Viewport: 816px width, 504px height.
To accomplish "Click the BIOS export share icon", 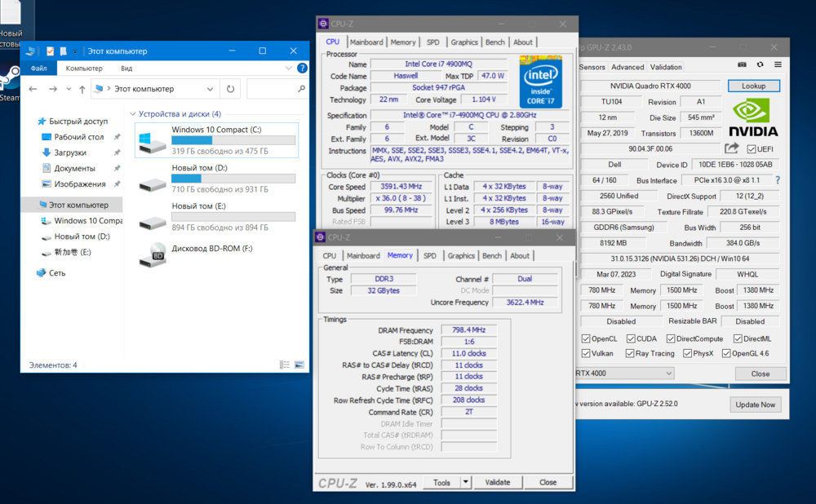I will pos(731,148).
